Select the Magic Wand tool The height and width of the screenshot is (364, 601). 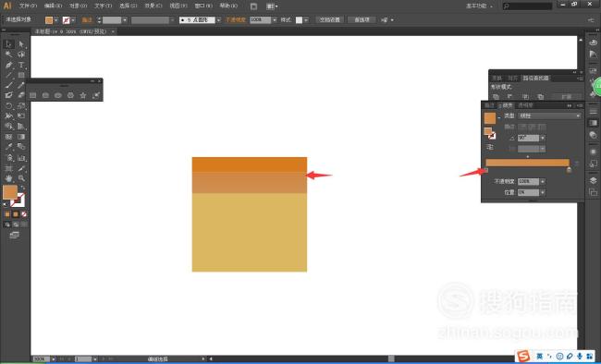point(8,55)
